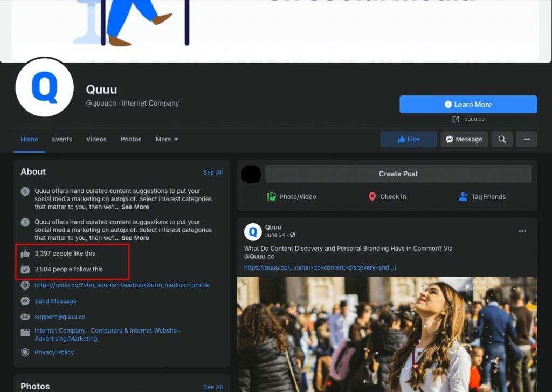Open the Events tab
Screen dimensions: 552x392
[62, 139]
